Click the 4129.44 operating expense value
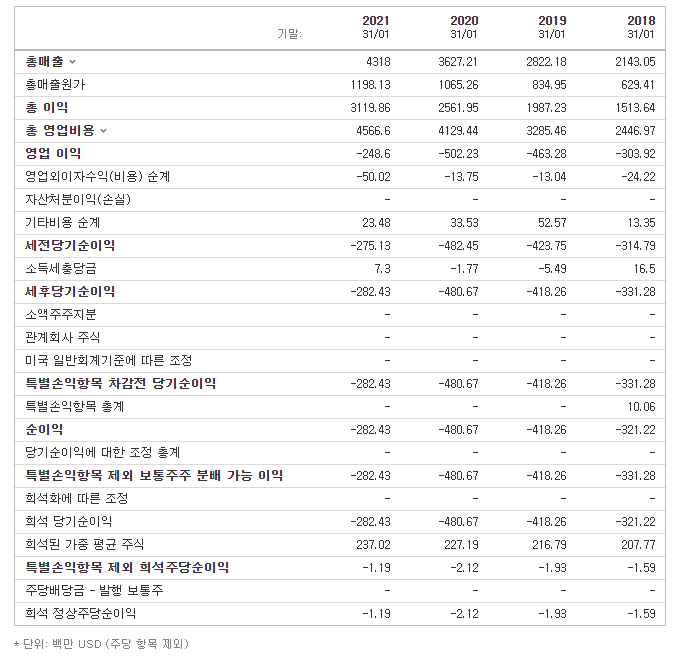Screen dimensions: 673x656 pyautogui.click(x=458, y=131)
